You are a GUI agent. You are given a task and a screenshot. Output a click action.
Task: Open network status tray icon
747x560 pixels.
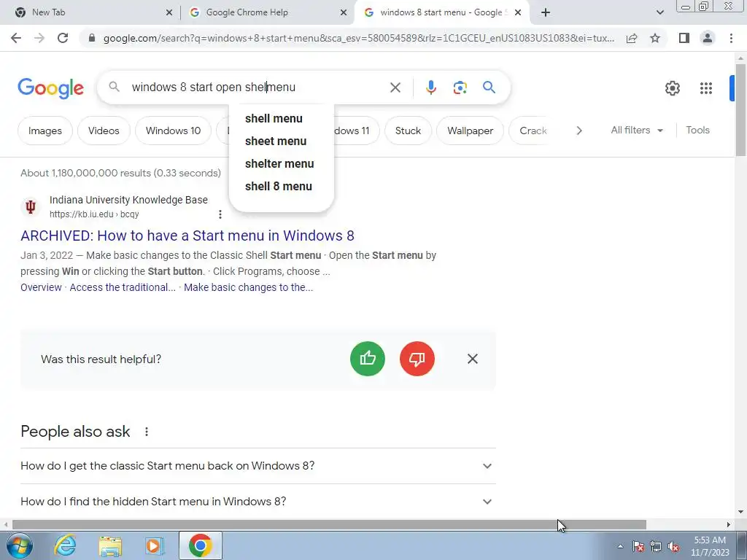656,547
